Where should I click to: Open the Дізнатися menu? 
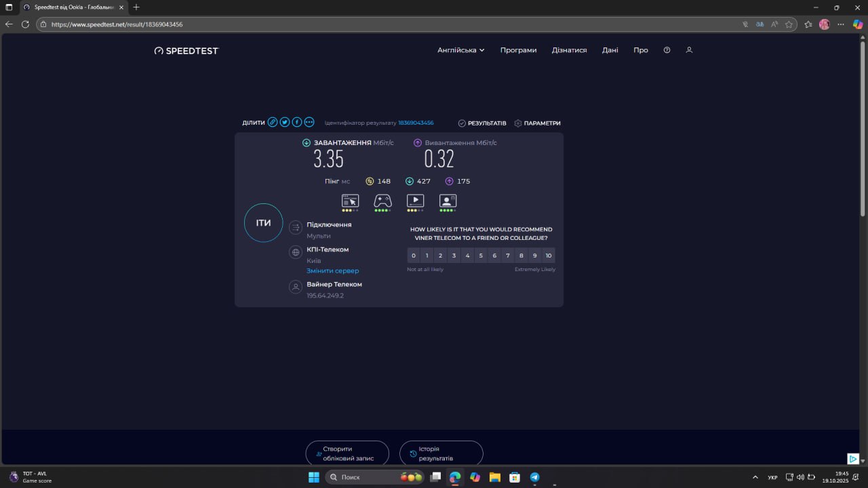570,50
